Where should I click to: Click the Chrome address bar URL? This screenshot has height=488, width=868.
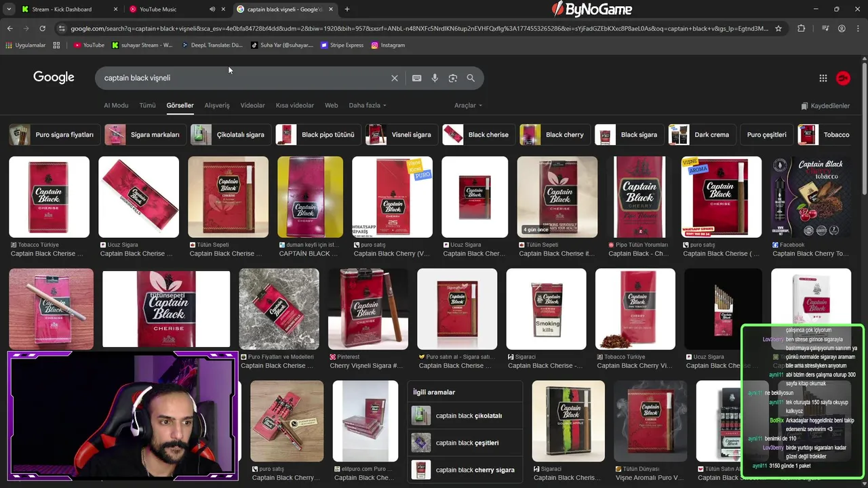[x=419, y=28]
